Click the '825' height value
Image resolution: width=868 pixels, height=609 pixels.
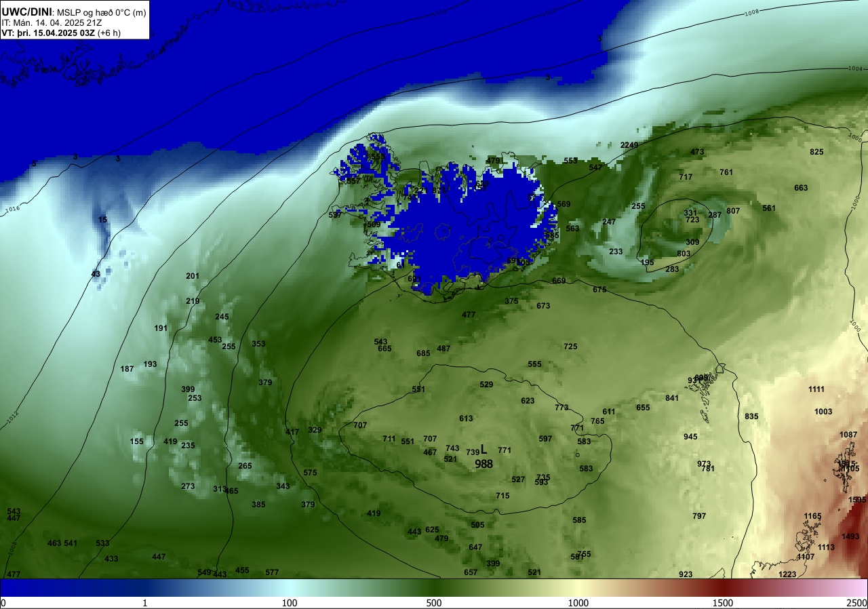816,152
